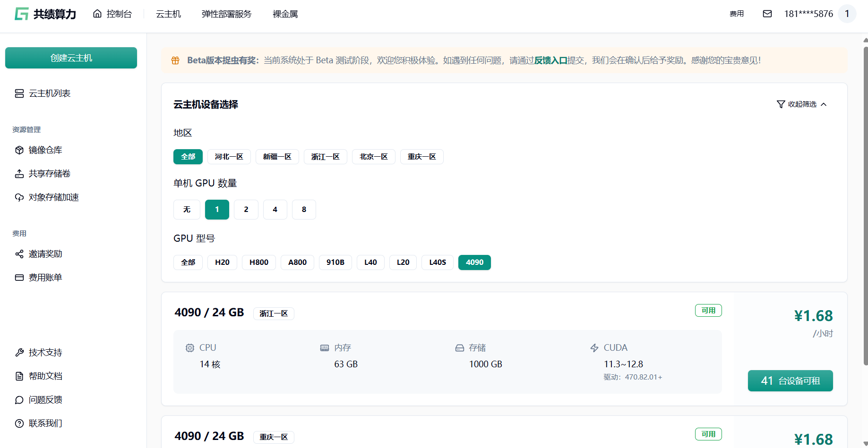Image resolution: width=868 pixels, height=448 pixels.
Task: Click the page's vertical scrollbar
Action: 865,203
